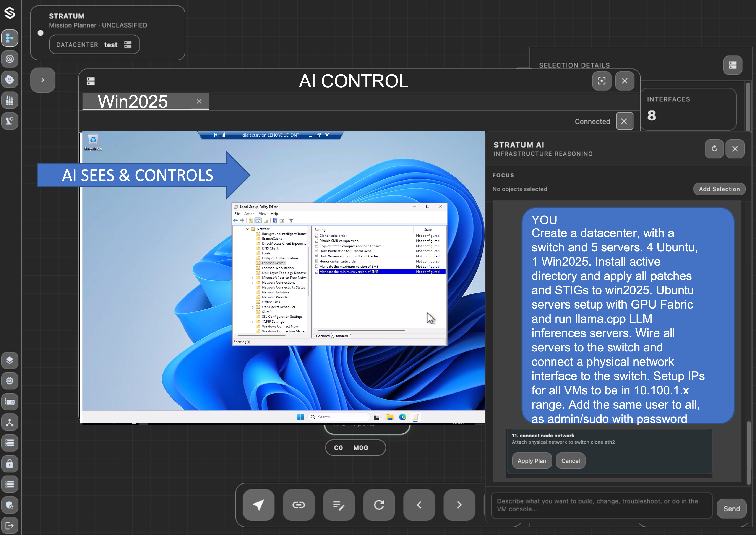This screenshot has height=535, width=756.
Task: Click the robot face icon in sidebar
Action: (10, 79)
